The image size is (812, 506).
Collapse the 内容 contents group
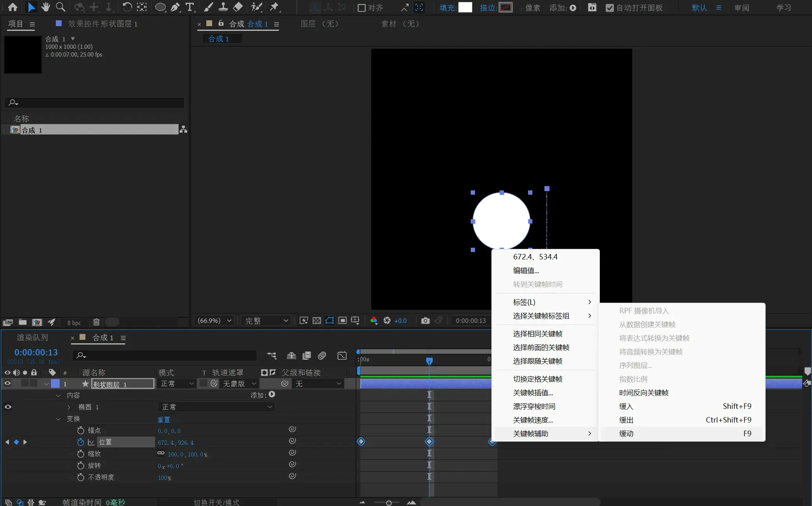click(x=59, y=395)
